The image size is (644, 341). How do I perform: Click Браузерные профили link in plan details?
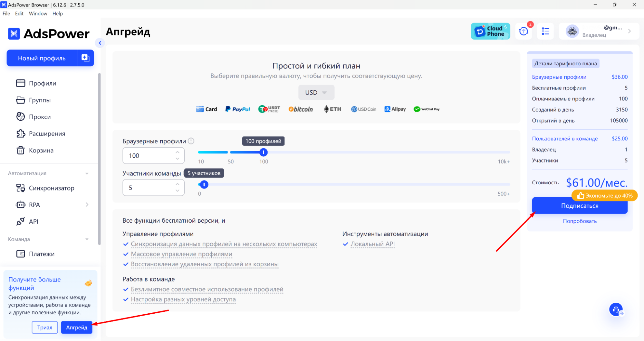pyautogui.click(x=559, y=77)
